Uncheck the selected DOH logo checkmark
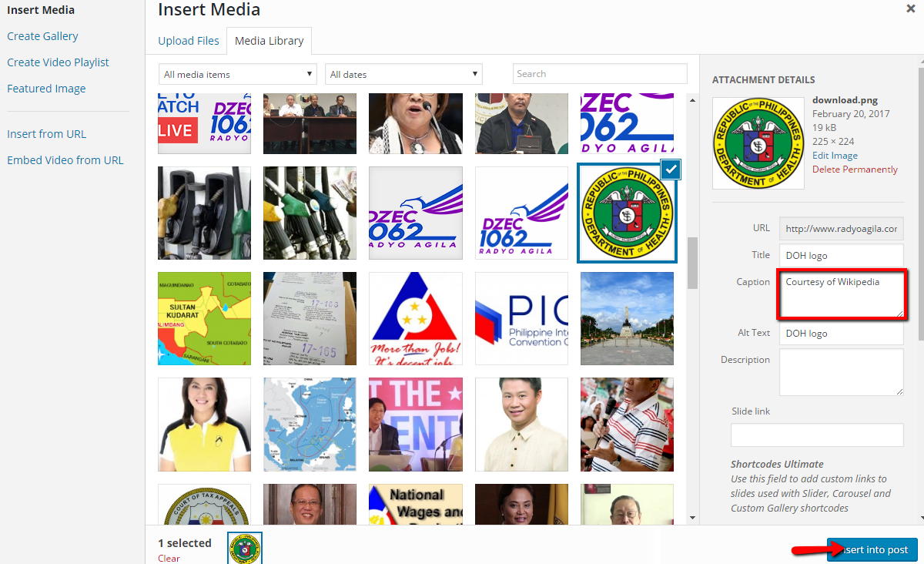The image size is (924, 564). (x=670, y=170)
